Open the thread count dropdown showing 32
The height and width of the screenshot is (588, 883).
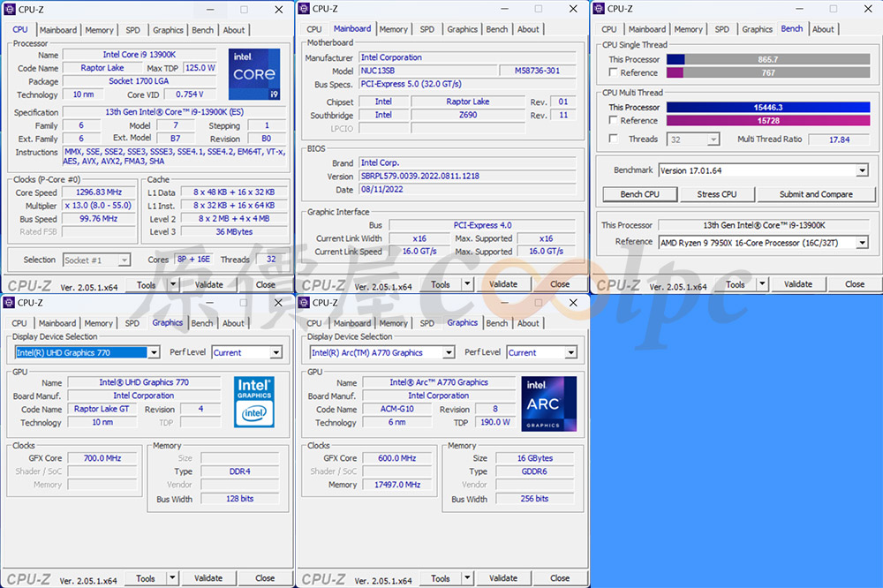pos(713,139)
